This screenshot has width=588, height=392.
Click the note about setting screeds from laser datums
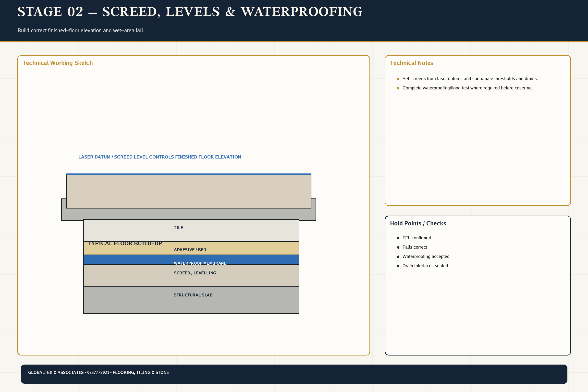[470, 79]
